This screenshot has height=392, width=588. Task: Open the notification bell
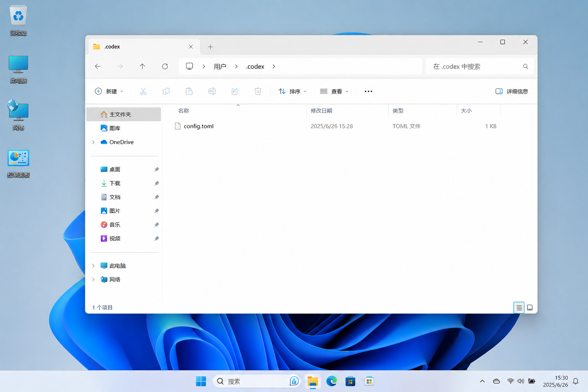click(576, 381)
